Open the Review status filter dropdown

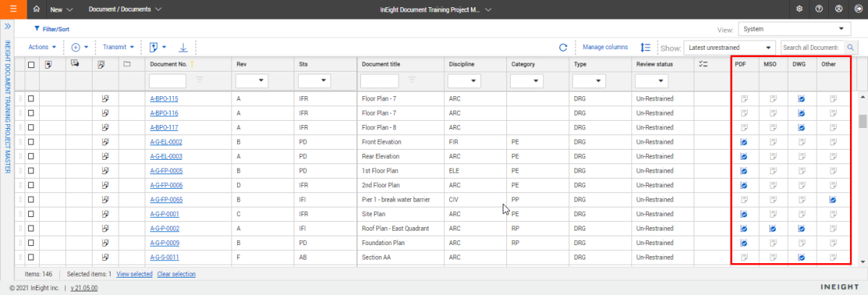tap(652, 80)
